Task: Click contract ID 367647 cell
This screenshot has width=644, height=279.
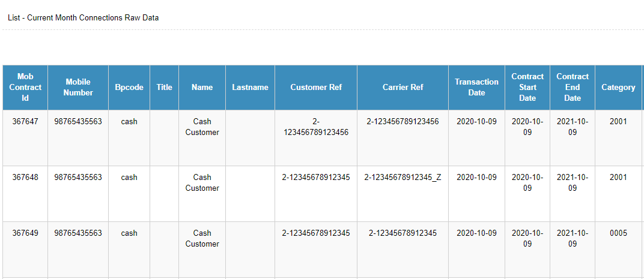Action: (x=25, y=121)
